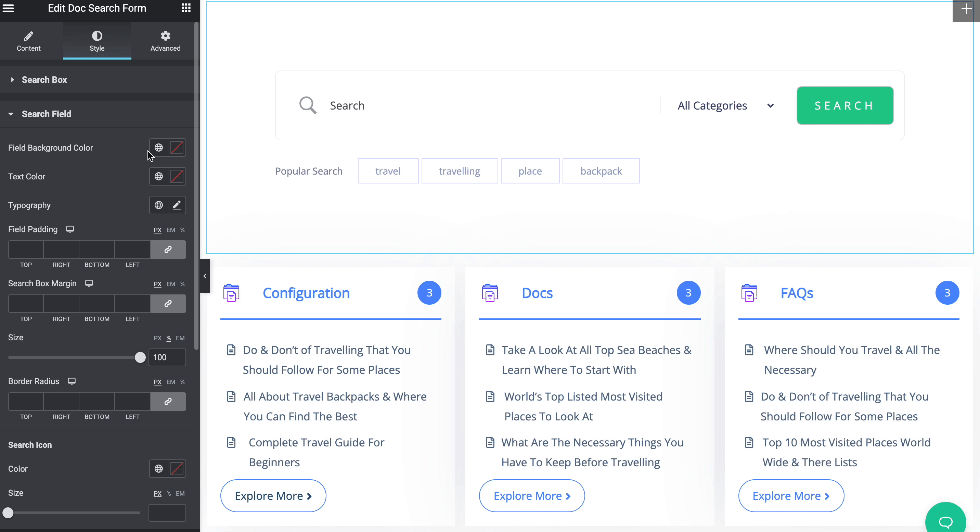This screenshot has width=980, height=532.
Task: Open the widgets grid icon
Action: [186, 8]
